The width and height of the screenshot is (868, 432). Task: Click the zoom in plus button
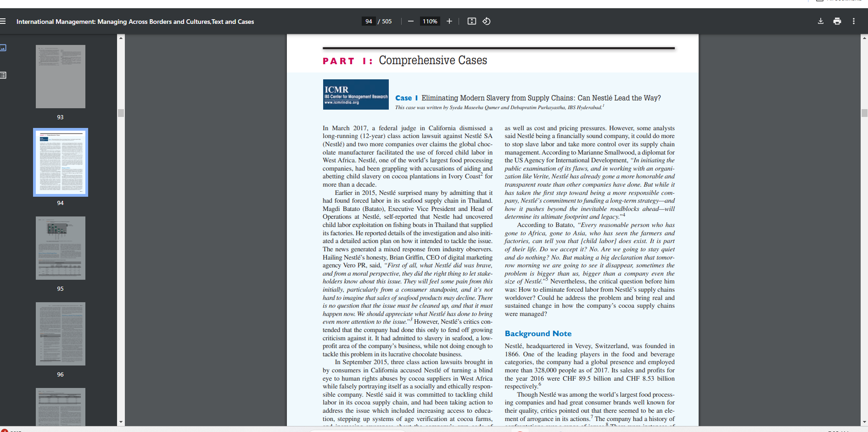pos(449,21)
